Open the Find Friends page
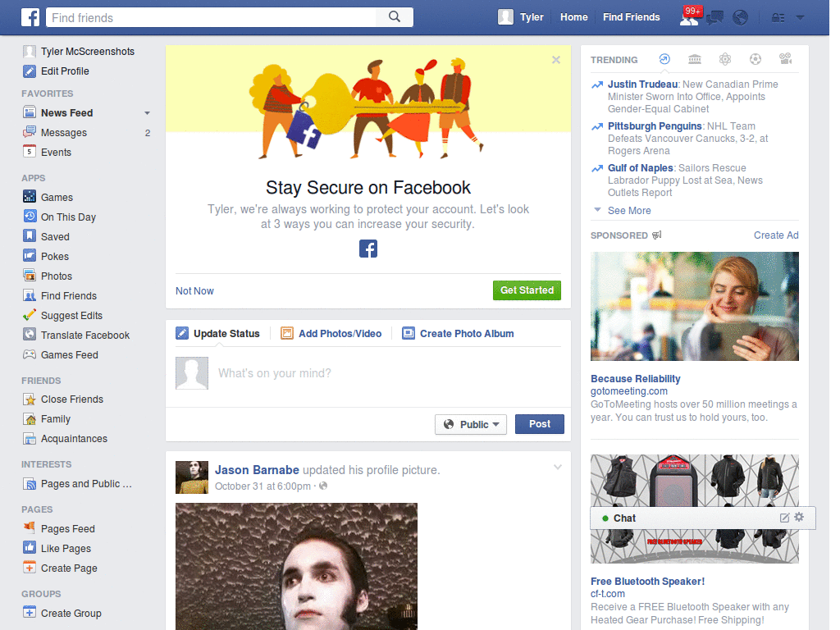The image size is (840, 630). point(631,16)
